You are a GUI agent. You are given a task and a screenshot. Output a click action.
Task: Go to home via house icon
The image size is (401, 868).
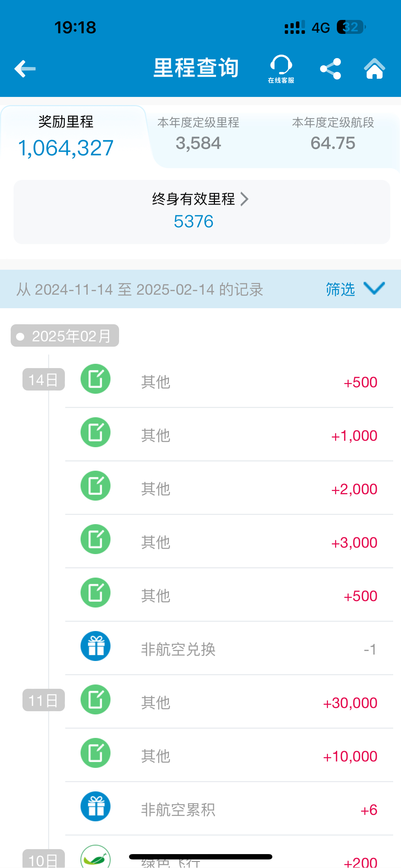[374, 68]
